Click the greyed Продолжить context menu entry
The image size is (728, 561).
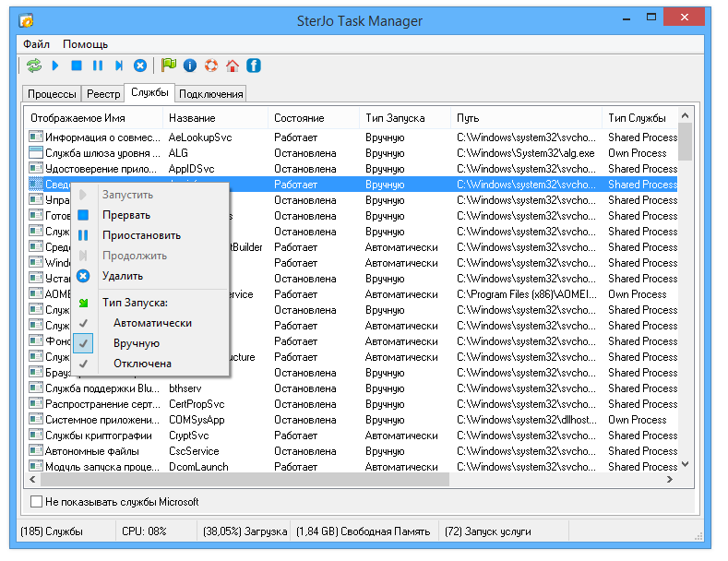pyautogui.click(x=150, y=256)
